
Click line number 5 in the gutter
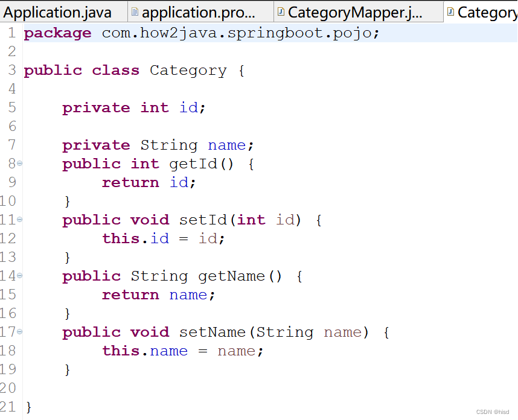click(11, 107)
